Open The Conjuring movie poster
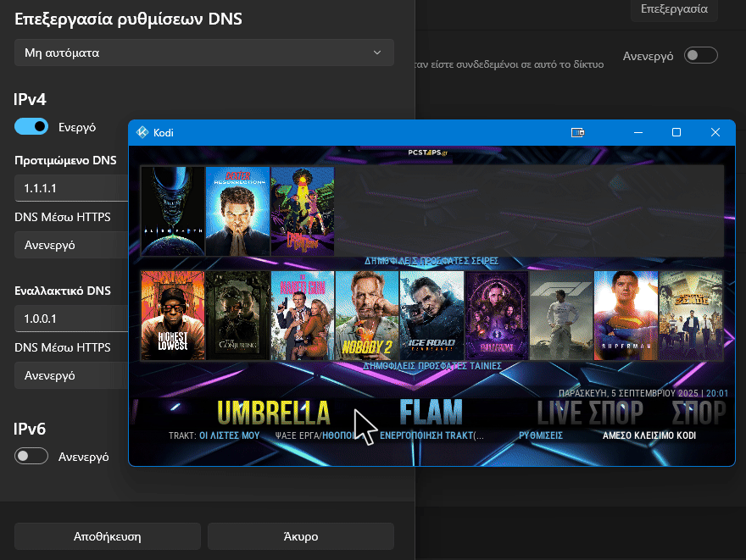The width and height of the screenshot is (746, 560). (x=237, y=316)
